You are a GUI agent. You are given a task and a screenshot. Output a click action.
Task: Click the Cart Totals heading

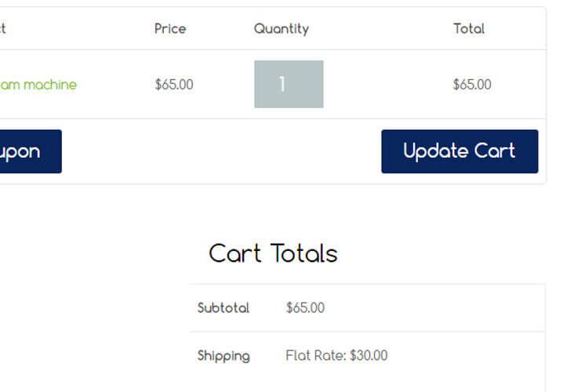click(x=273, y=253)
